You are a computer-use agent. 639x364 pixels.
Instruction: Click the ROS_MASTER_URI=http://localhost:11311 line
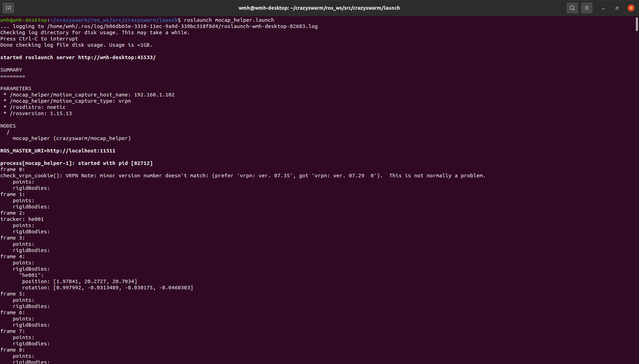(58, 151)
